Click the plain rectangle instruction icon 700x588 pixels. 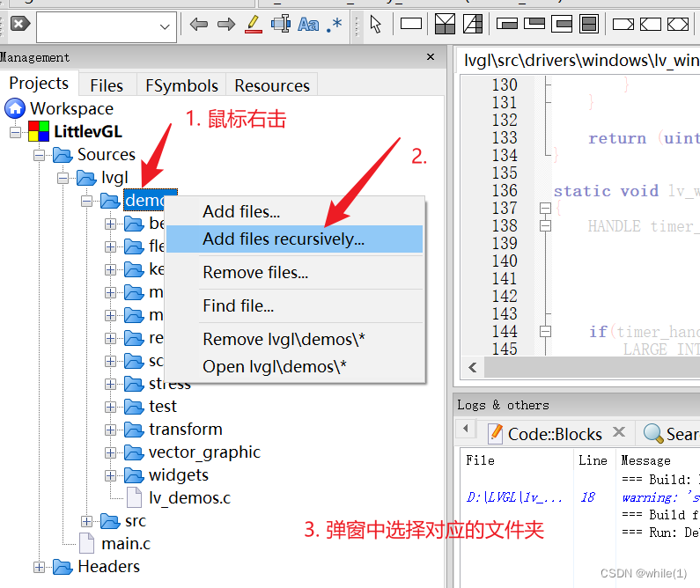click(x=411, y=24)
